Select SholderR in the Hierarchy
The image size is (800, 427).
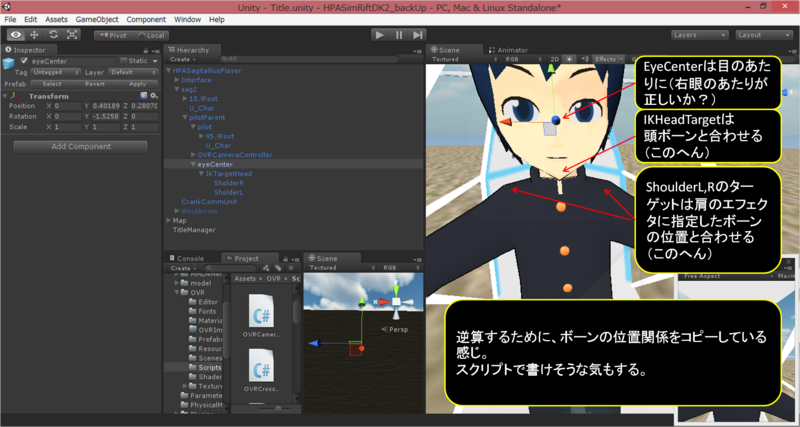229,183
